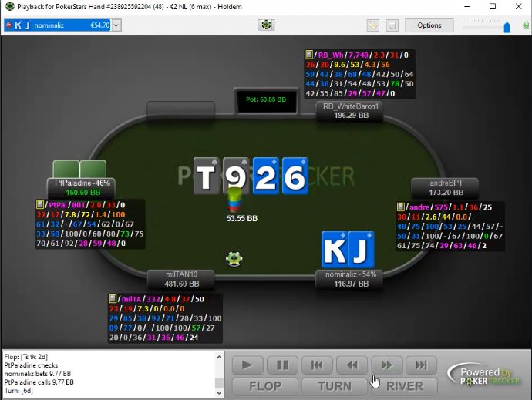The height and width of the screenshot is (400, 532).
Task: Click the T of spades board card
Action: pos(207,176)
